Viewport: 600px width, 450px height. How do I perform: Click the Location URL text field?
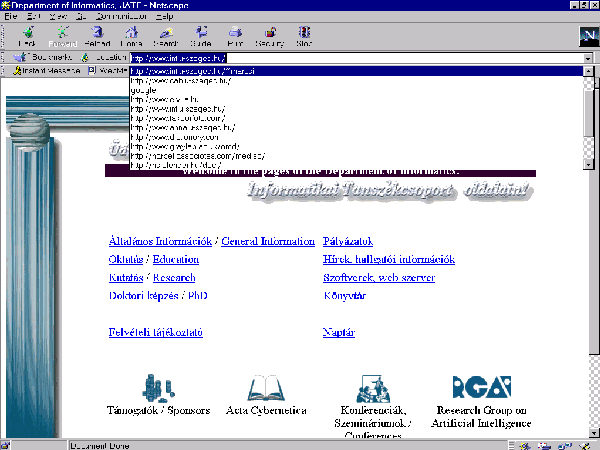point(350,57)
